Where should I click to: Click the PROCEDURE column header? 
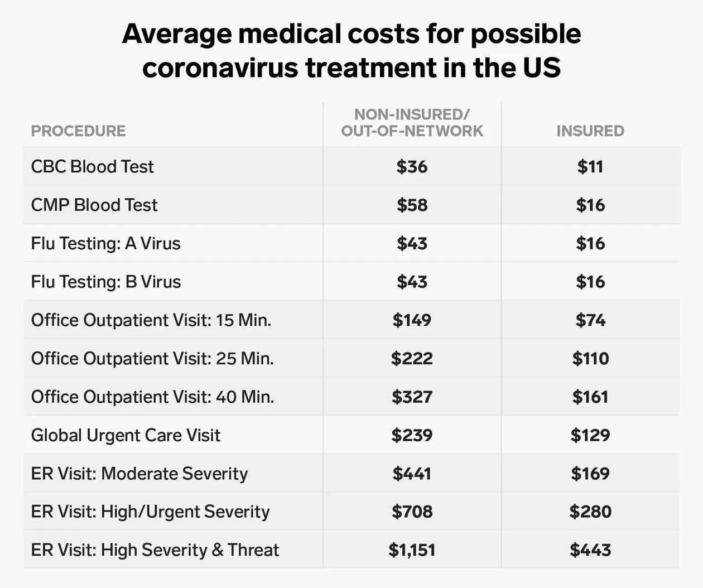click(x=78, y=131)
